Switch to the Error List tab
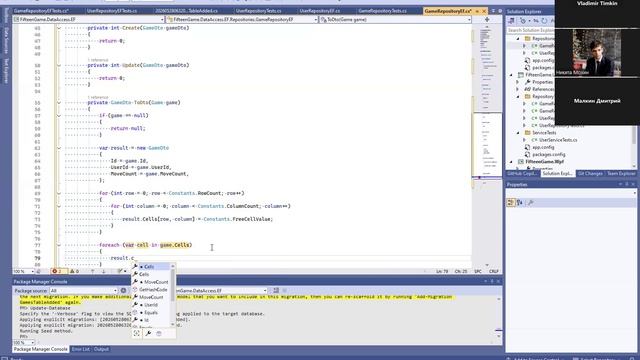 80,349
